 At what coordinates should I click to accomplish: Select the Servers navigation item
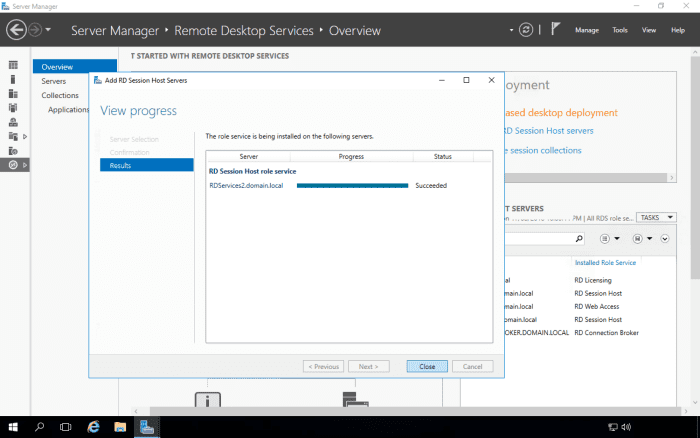point(54,81)
